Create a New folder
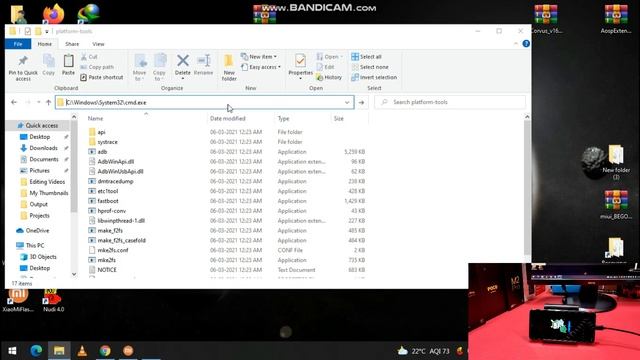This screenshot has height=360, width=640. click(229, 67)
